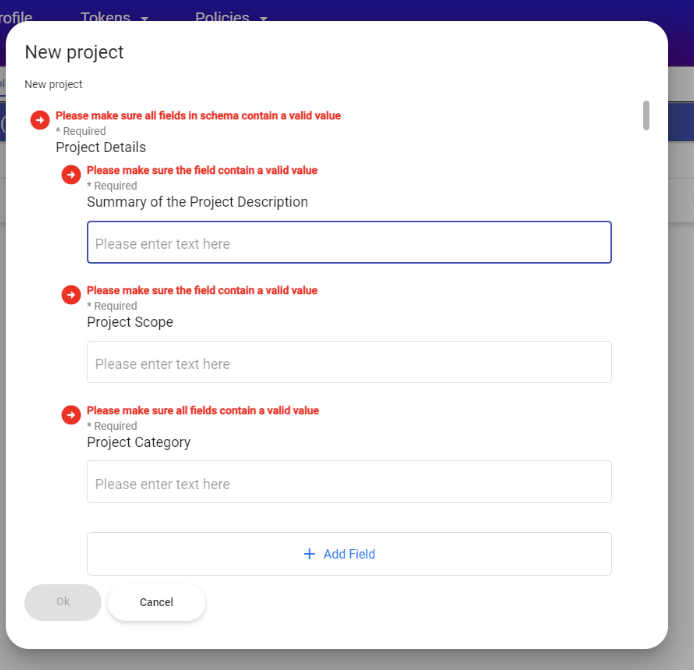Click the schema valid value error message
Viewport: 694px width, 670px height.
198,116
